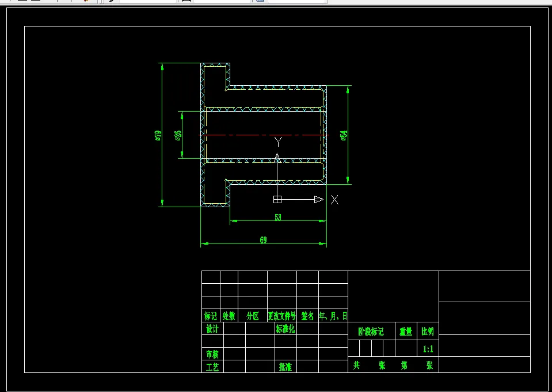The image size is (552, 392).
Task: Click the 处数 title block cell
Action: click(229, 316)
